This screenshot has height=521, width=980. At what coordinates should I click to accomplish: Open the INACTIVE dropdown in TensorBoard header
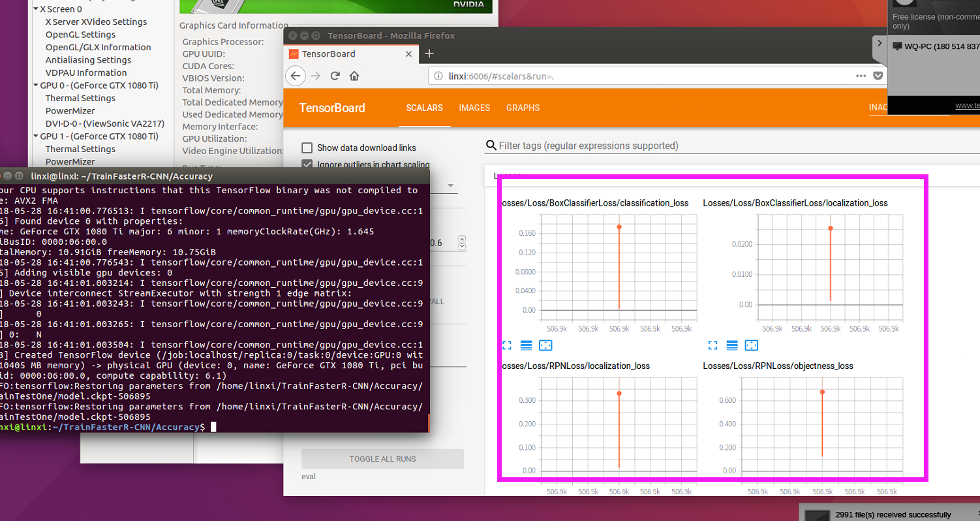[878, 108]
